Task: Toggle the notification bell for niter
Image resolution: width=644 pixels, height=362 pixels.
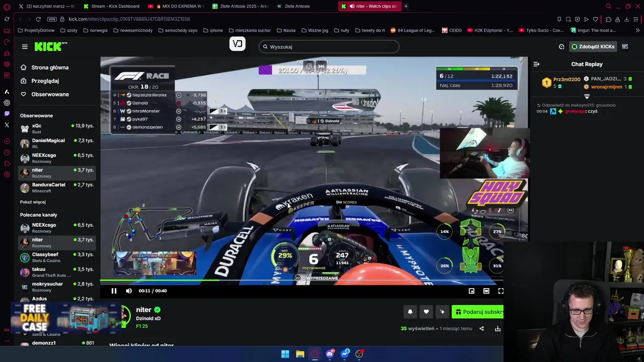Action: click(x=410, y=312)
